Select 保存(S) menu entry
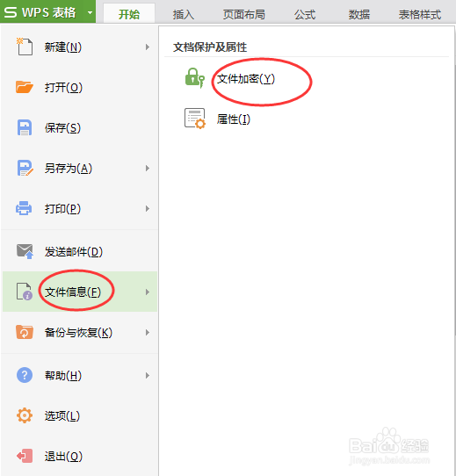This screenshot has height=476, width=456. click(80, 127)
